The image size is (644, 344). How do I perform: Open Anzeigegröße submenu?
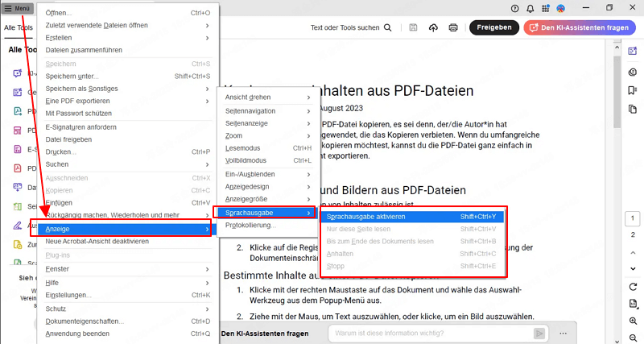click(x=268, y=199)
